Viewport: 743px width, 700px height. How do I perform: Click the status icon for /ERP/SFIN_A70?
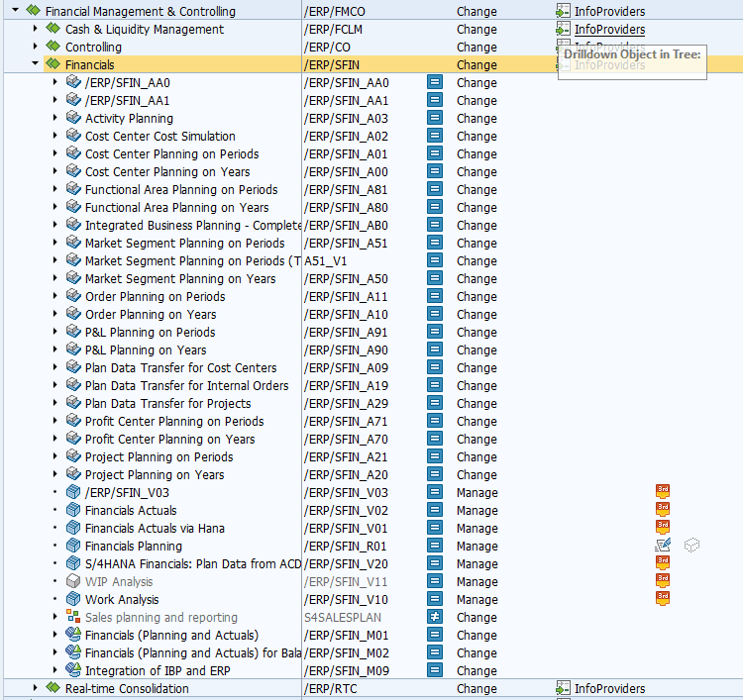(435, 439)
